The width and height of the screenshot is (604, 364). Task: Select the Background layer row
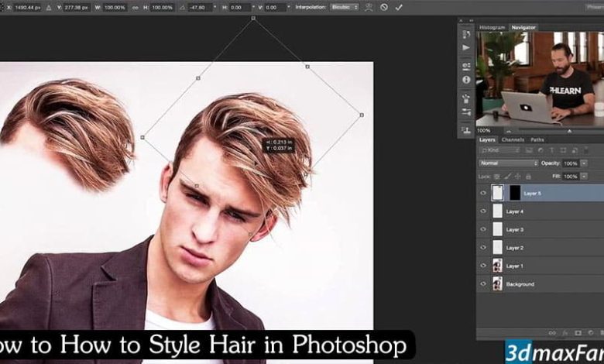[x=540, y=284]
